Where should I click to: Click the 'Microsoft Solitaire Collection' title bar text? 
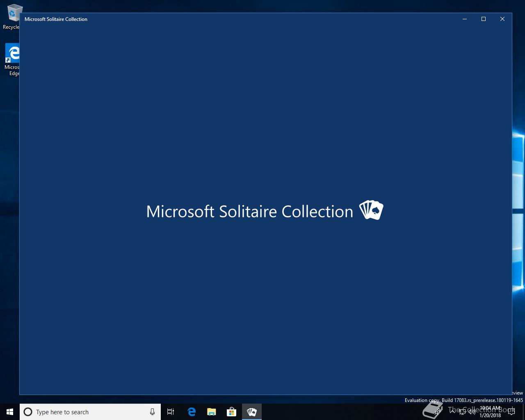[56, 19]
